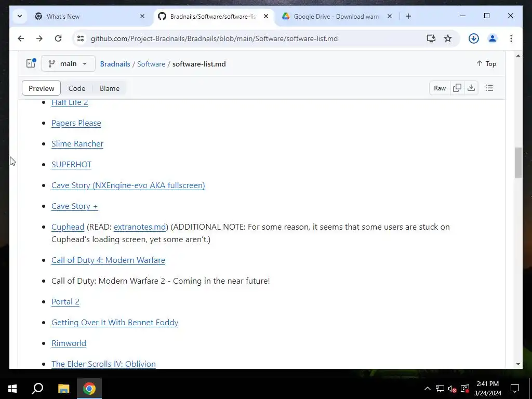Open The Elder Scrolls IV: Oblivion link
The image size is (532, 399).
coord(103,364)
